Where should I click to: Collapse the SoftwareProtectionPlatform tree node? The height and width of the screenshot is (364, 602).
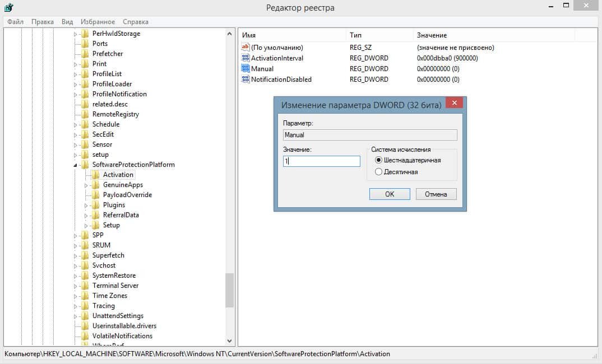pyautogui.click(x=76, y=165)
